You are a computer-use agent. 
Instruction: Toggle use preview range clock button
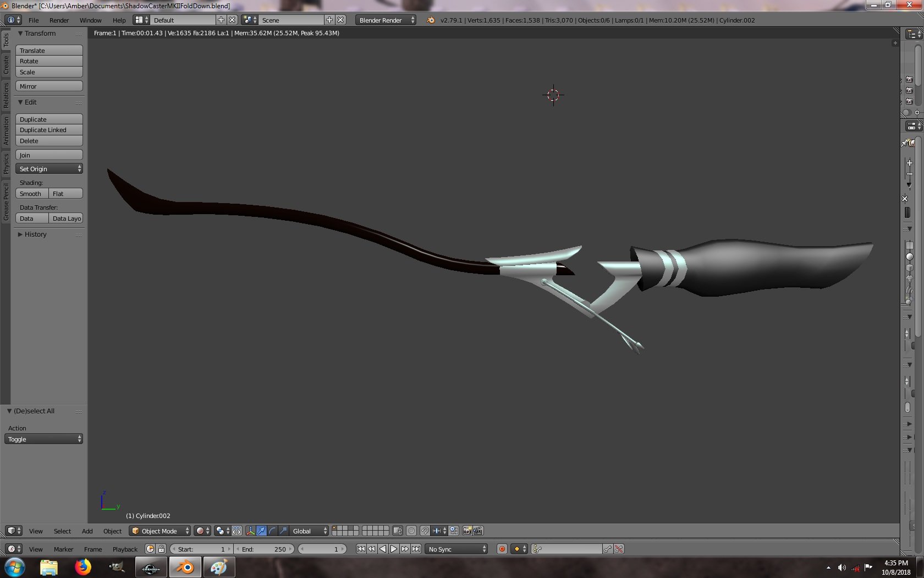point(150,549)
